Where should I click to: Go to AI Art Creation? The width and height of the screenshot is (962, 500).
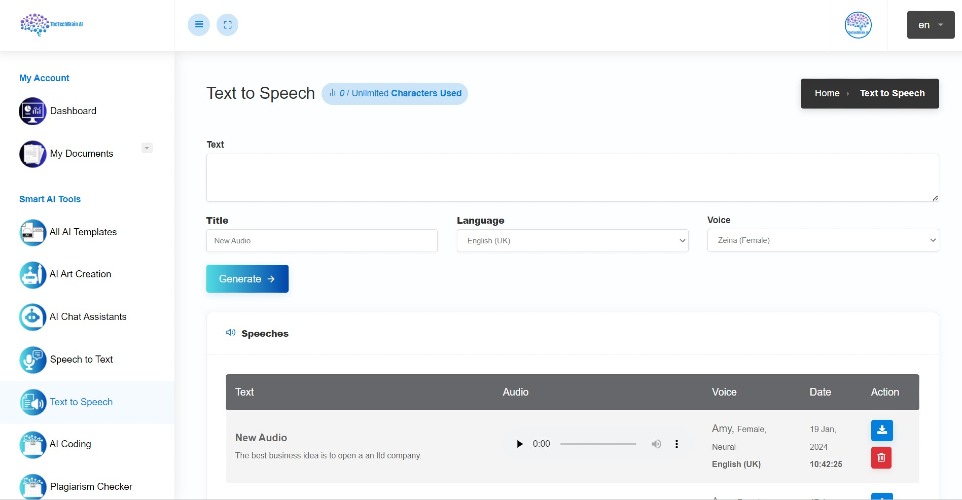pos(80,274)
